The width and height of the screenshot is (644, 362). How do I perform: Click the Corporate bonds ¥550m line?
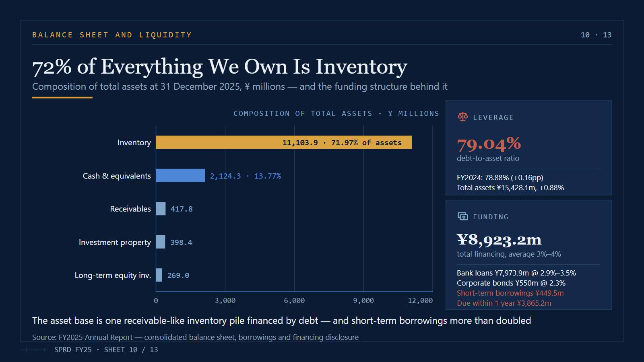coord(511,283)
